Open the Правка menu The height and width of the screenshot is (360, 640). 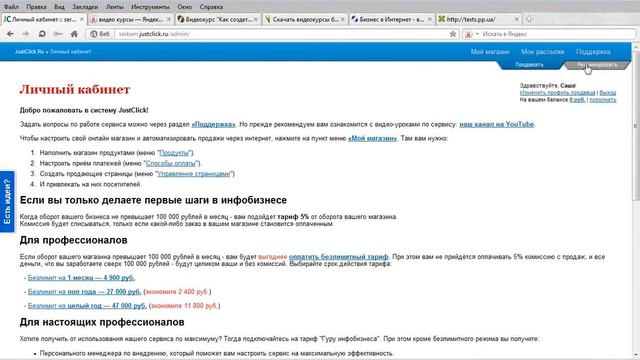[x=36, y=7]
